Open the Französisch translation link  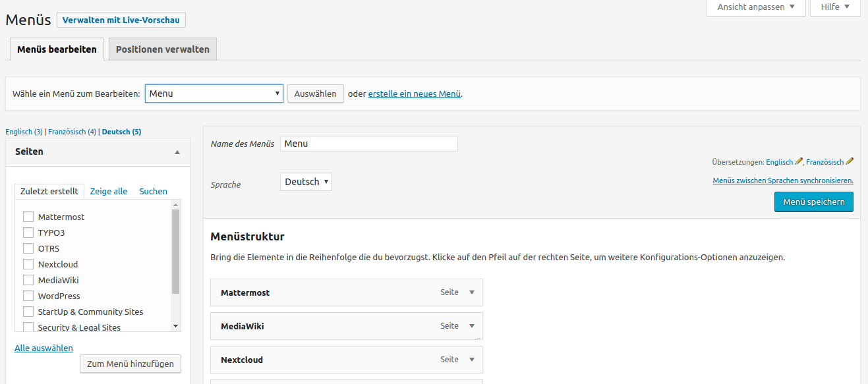tap(825, 161)
